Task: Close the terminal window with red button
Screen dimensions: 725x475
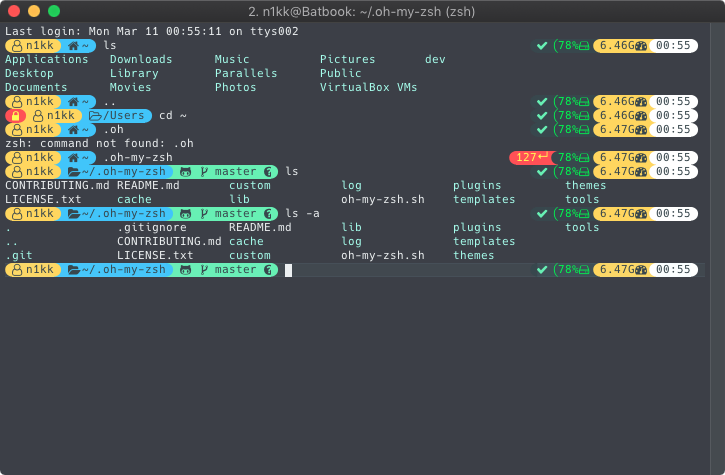Action: tap(14, 11)
